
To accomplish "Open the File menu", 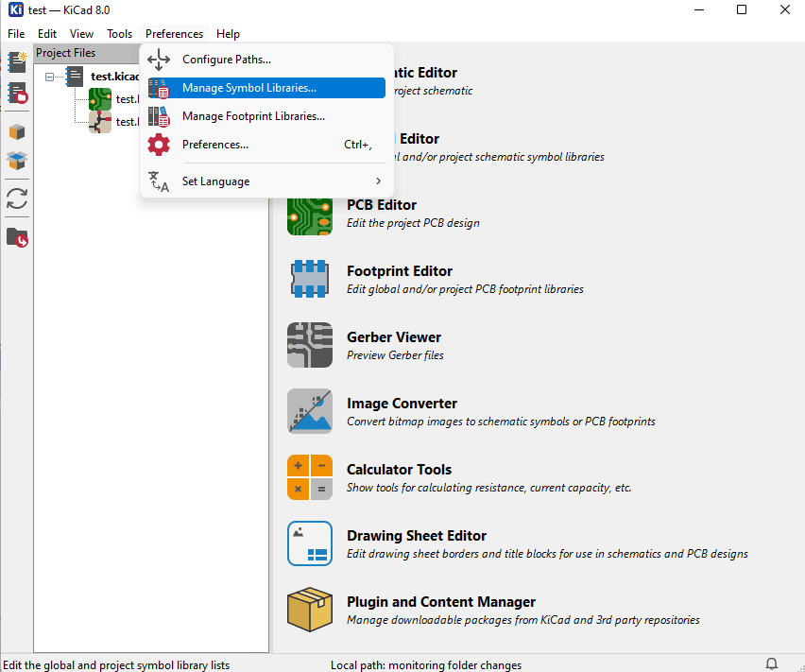I will coord(16,34).
